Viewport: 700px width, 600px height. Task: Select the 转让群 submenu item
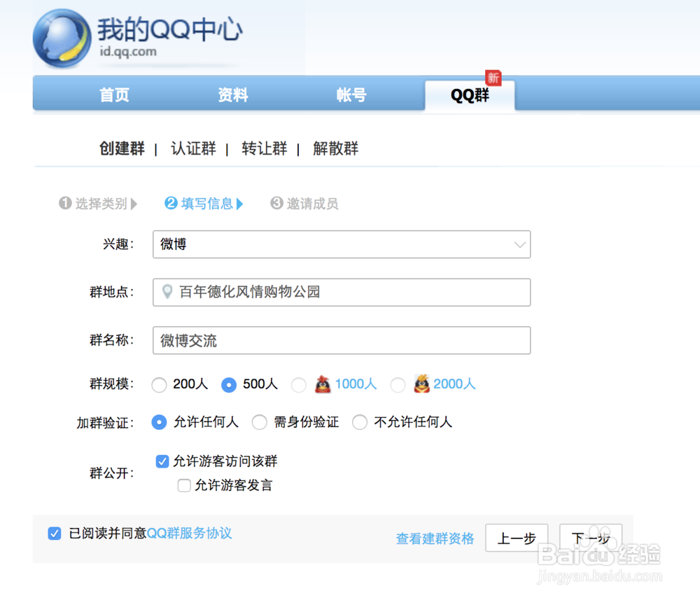coord(265,148)
